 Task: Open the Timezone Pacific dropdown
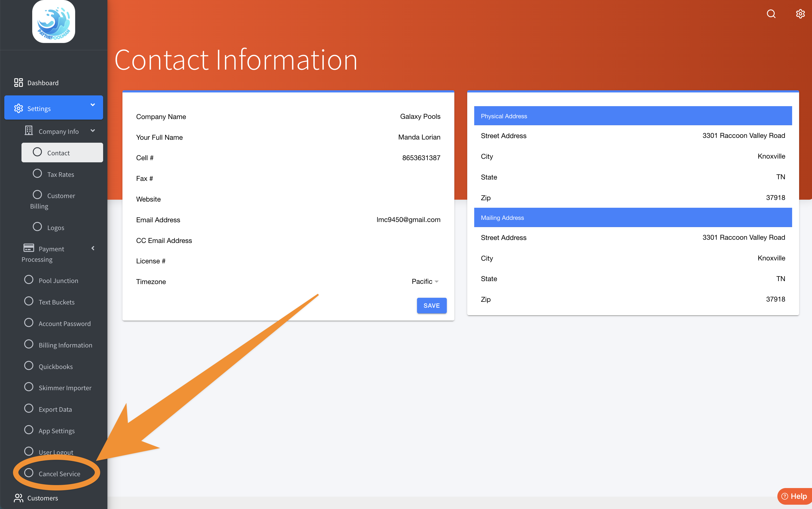pos(425,281)
